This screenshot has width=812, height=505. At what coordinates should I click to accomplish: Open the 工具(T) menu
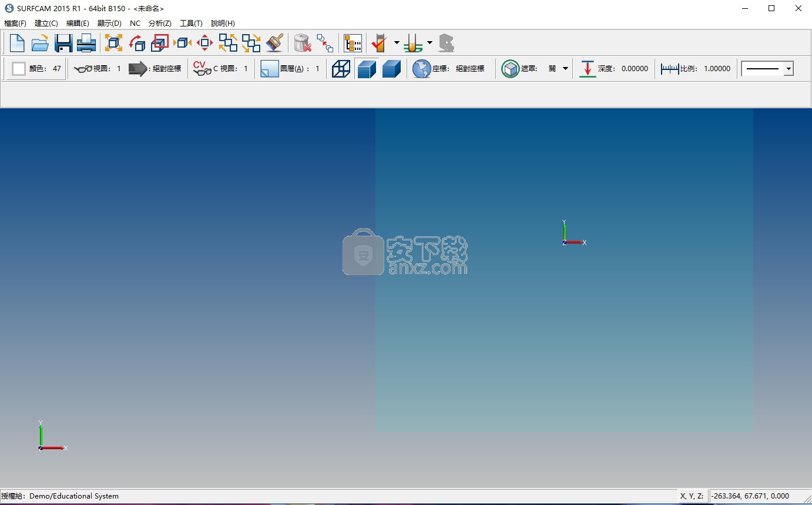point(191,24)
